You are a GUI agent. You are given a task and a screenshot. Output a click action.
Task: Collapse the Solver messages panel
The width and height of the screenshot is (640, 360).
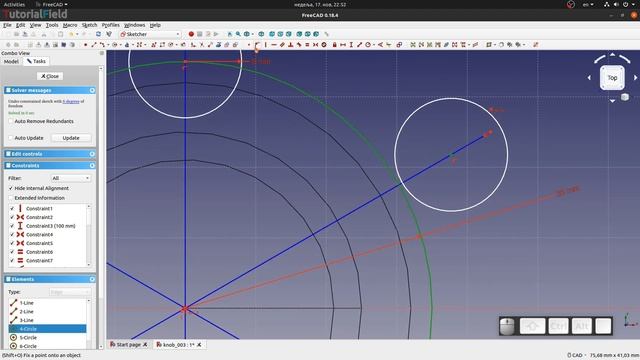click(92, 90)
